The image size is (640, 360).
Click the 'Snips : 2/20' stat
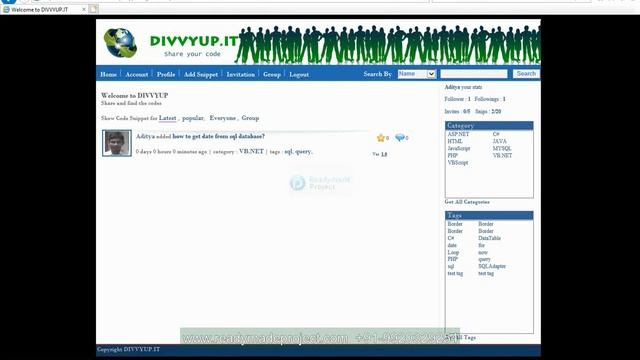[x=488, y=111]
